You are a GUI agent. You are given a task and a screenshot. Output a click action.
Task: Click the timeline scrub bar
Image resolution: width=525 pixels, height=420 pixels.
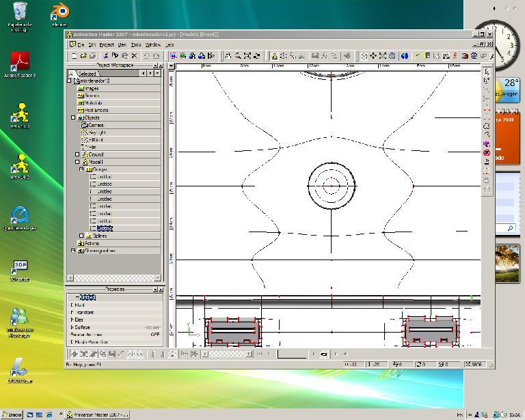point(227,354)
